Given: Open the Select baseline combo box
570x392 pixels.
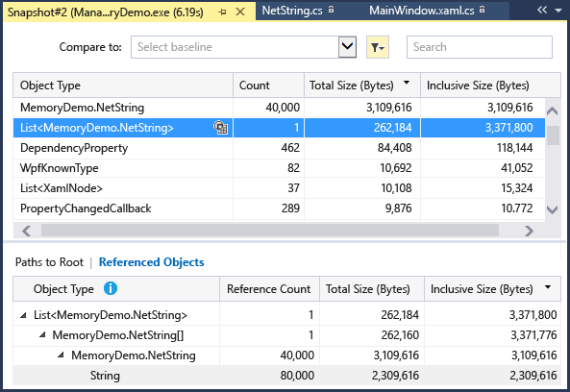Looking at the screenshot, I should (x=243, y=47).
